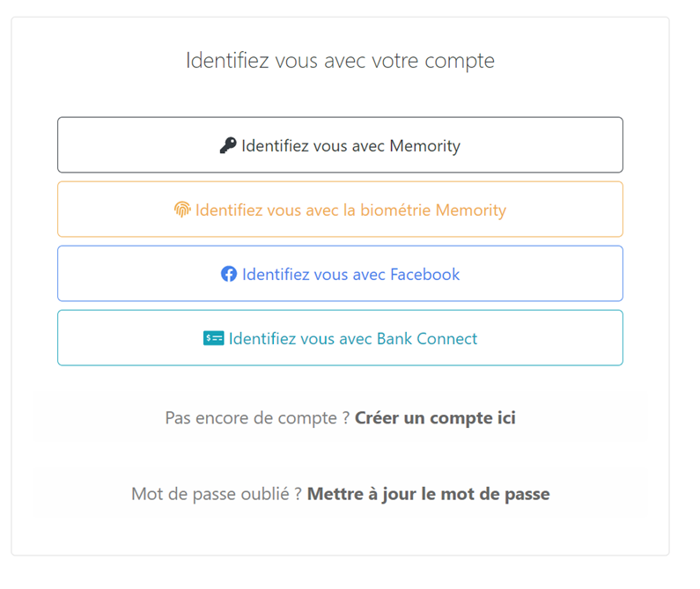Click the words "Bank Connect" in the teal button
The height and width of the screenshot is (589, 700).
(427, 338)
